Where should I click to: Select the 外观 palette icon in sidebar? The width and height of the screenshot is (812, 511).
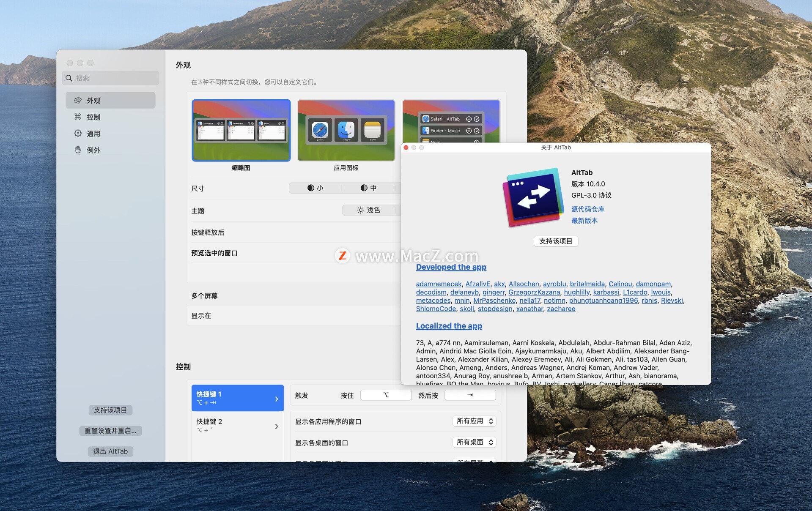[x=78, y=101]
